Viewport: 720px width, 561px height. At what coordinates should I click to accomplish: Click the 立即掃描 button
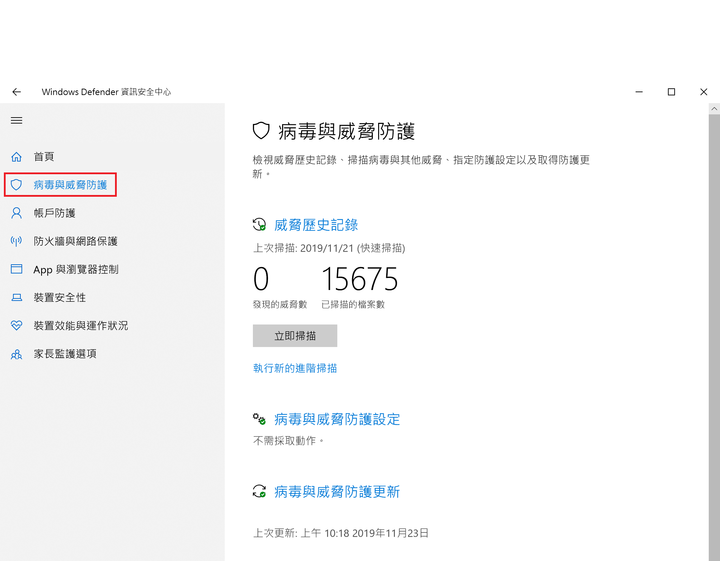pos(295,336)
